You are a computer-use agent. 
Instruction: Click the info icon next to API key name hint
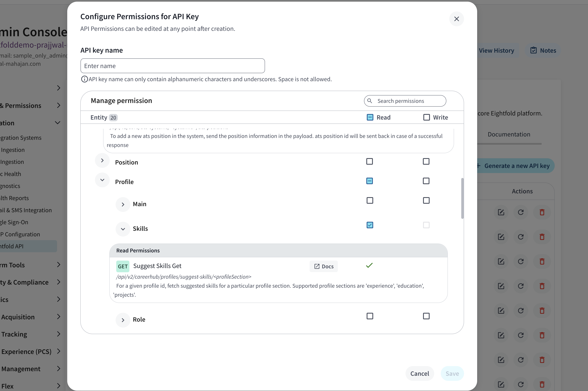[84, 79]
